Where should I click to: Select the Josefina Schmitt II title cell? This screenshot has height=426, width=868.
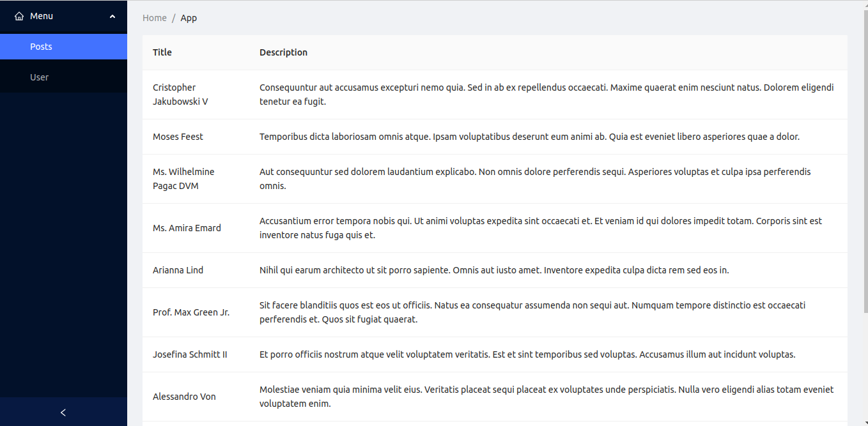pos(190,354)
